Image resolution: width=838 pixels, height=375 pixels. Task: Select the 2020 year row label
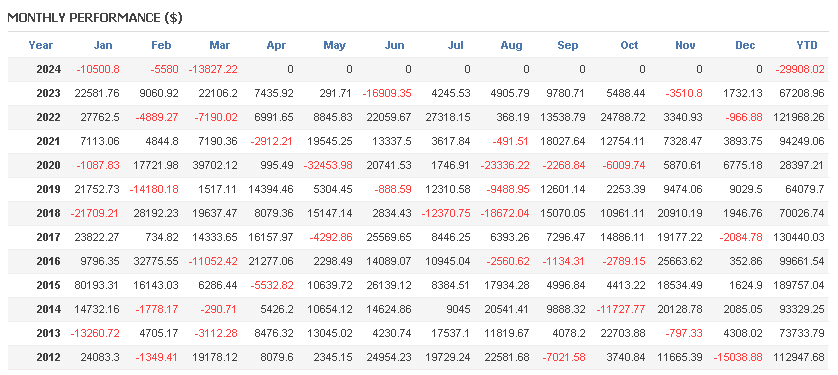(x=49, y=165)
